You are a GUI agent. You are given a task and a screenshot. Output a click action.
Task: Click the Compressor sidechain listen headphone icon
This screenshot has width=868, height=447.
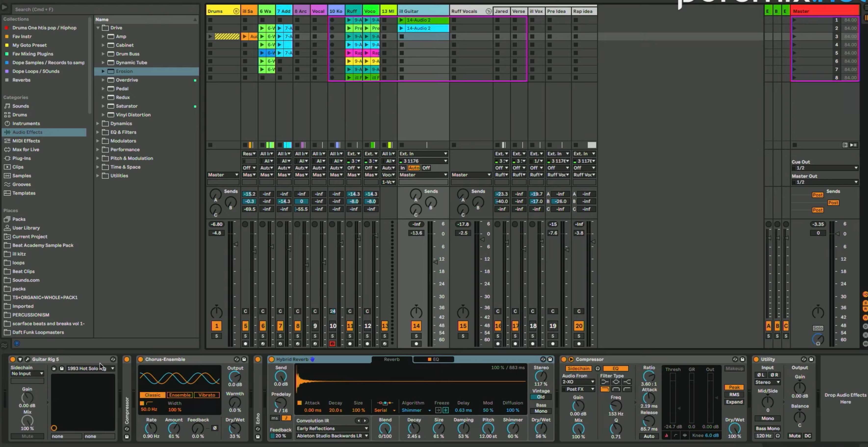598,368
